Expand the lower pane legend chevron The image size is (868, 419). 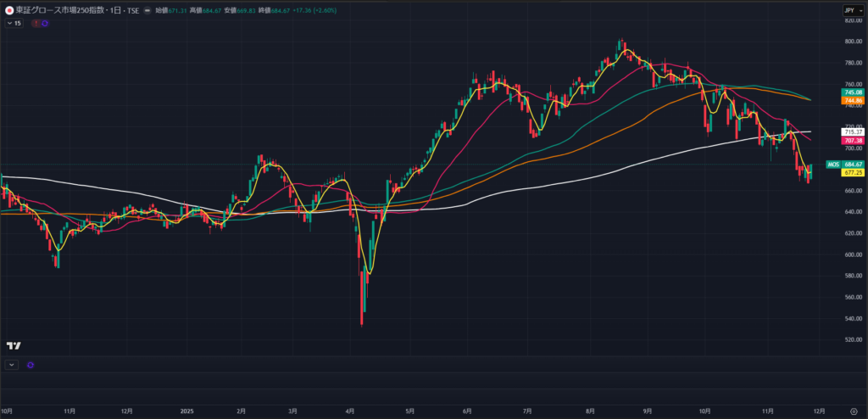pyautogui.click(x=11, y=365)
